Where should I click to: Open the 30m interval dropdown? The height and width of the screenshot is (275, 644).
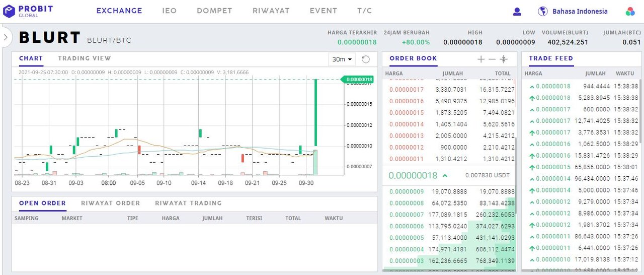pyautogui.click(x=342, y=59)
